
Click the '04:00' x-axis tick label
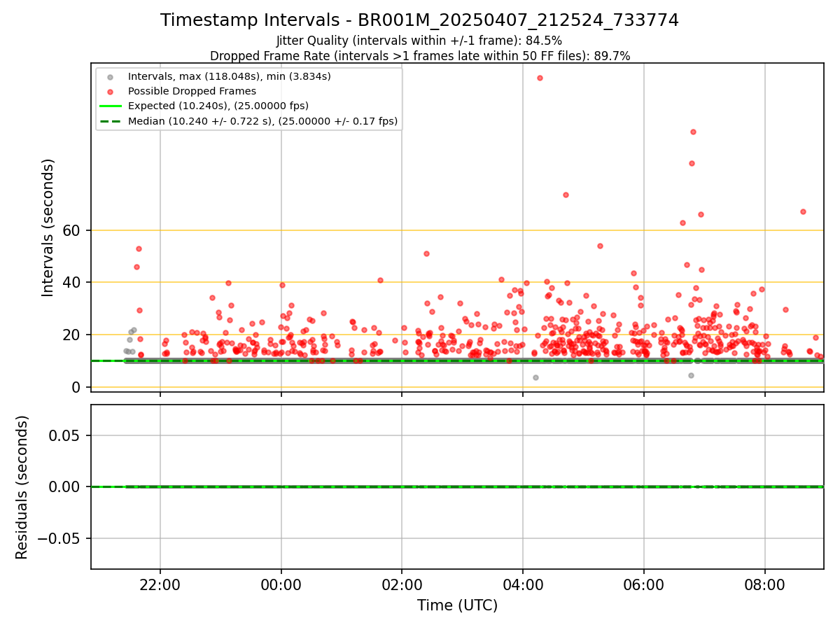523,584
